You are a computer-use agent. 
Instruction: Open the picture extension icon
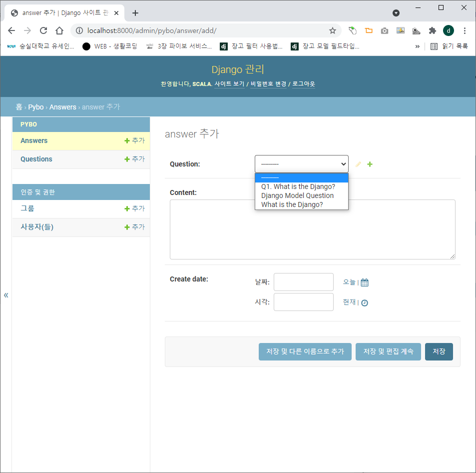(x=401, y=30)
